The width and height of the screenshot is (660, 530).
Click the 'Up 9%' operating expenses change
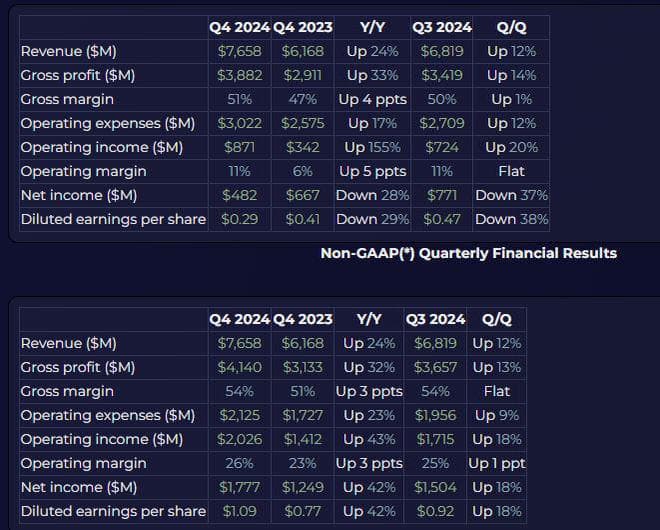click(x=496, y=415)
